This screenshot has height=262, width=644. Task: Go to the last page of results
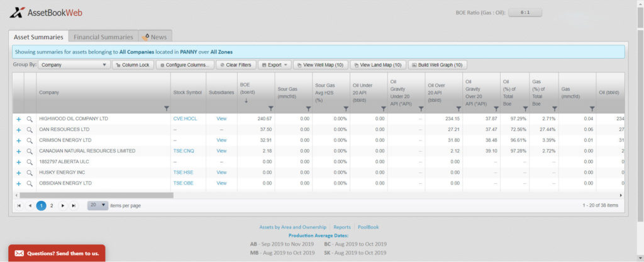click(x=74, y=206)
